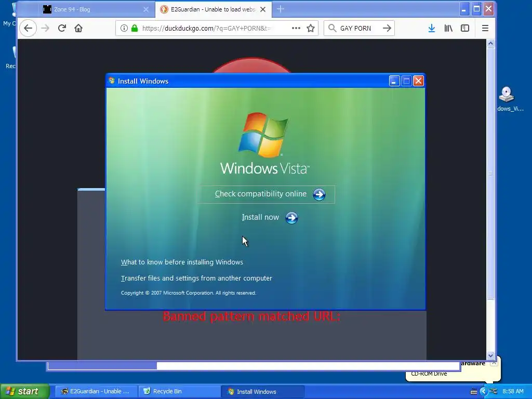Click the 8:58 AM taskbar clock
This screenshot has width=532, height=399.
click(513, 392)
